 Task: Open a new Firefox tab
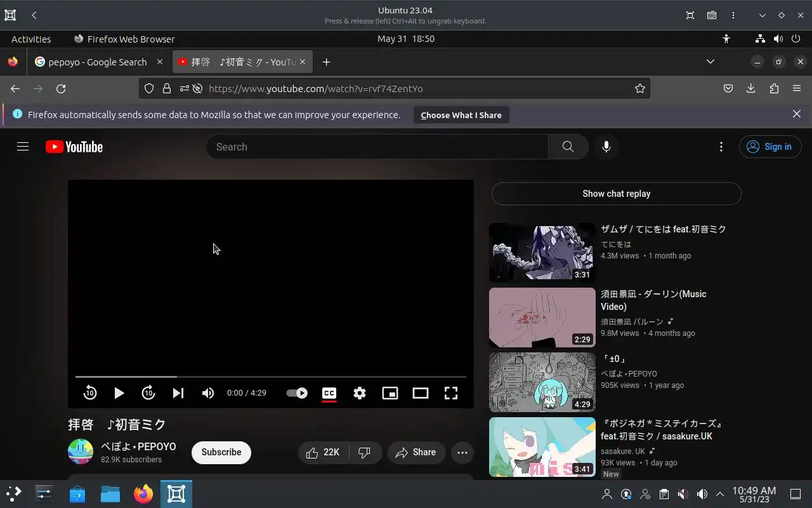click(x=326, y=62)
